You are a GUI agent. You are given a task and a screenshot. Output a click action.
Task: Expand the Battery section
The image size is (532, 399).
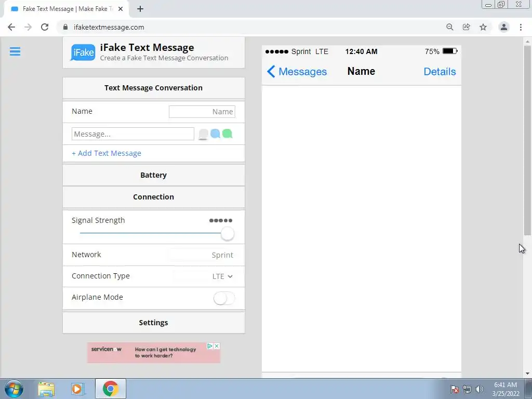[x=154, y=175]
